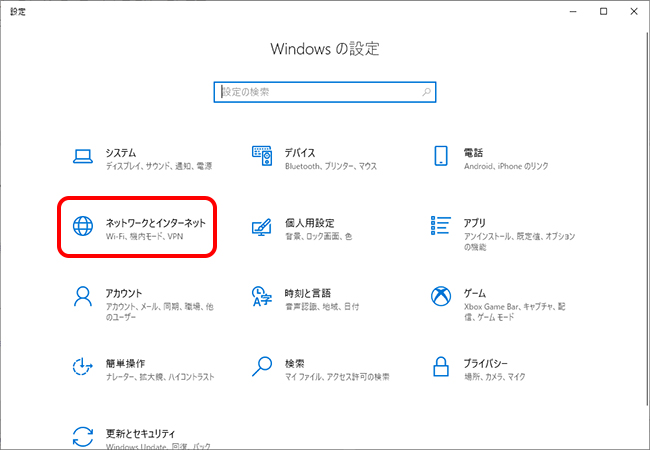
Task: Click the text "マイ ファイル、アクセス許可の検索"
Action: pyautogui.click(x=337, y=377)
